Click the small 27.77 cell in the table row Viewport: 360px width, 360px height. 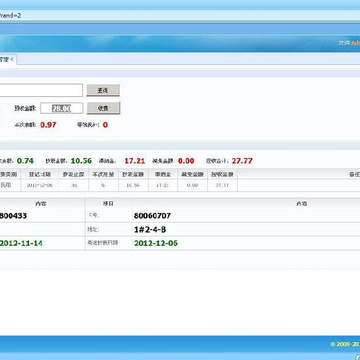pyautogui.click(x=222, y=185)
